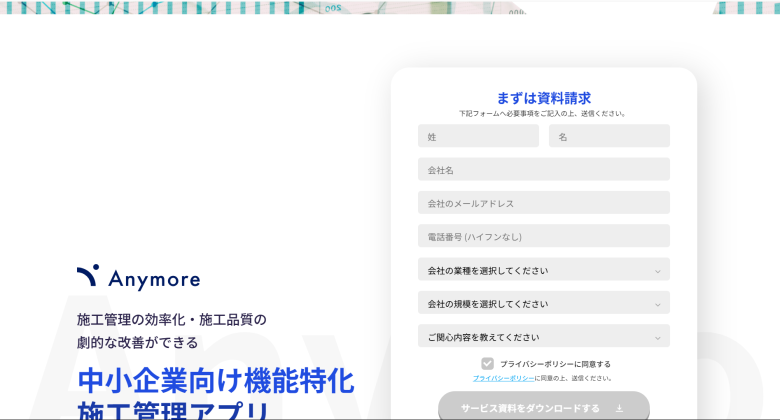Click the 会社のメールアドレス field

pyautogui.click(x=543, y=203)
